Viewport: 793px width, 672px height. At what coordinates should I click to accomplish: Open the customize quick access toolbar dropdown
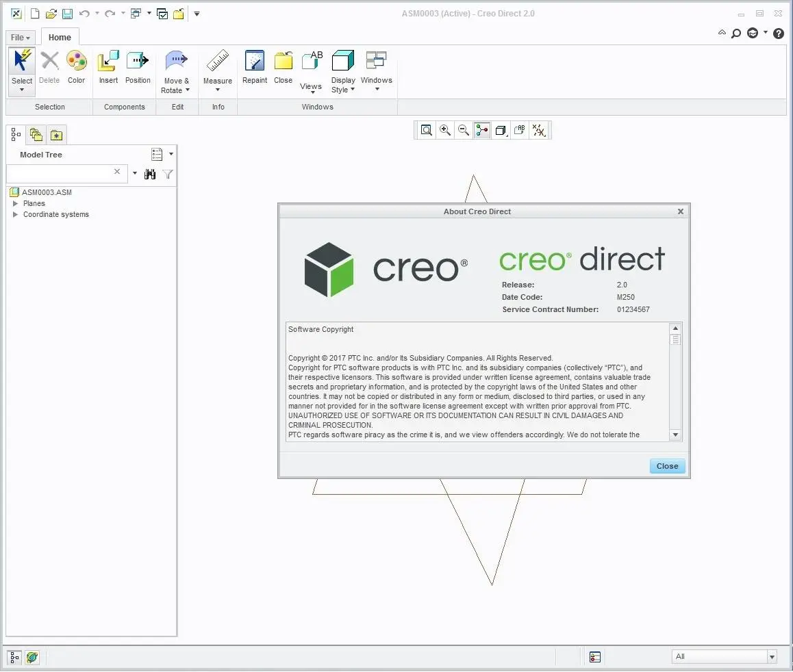pyautogui.click(x=197, y=14)
